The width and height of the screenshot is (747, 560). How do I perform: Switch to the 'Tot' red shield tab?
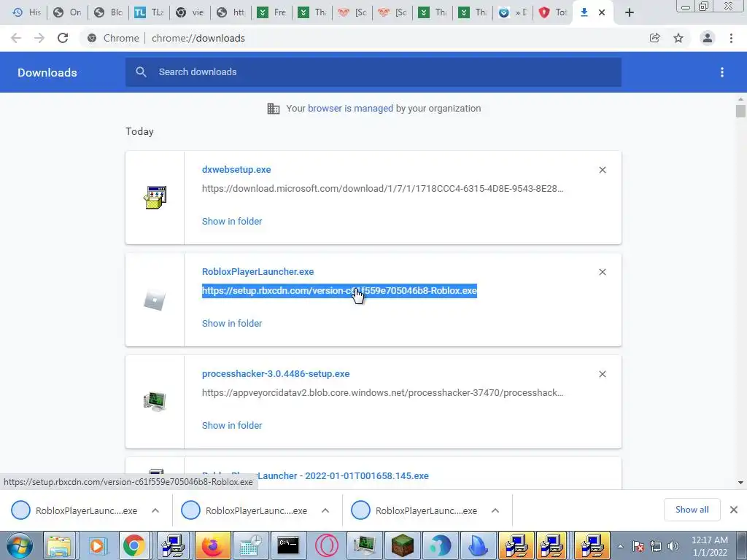pyautogui.click(x=553, y=12)
